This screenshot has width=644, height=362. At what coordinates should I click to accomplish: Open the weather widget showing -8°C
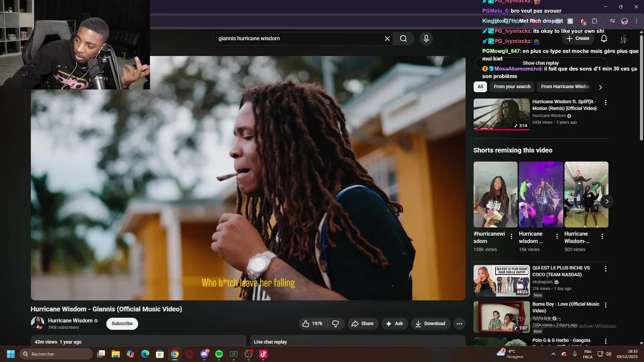[510, 354]
